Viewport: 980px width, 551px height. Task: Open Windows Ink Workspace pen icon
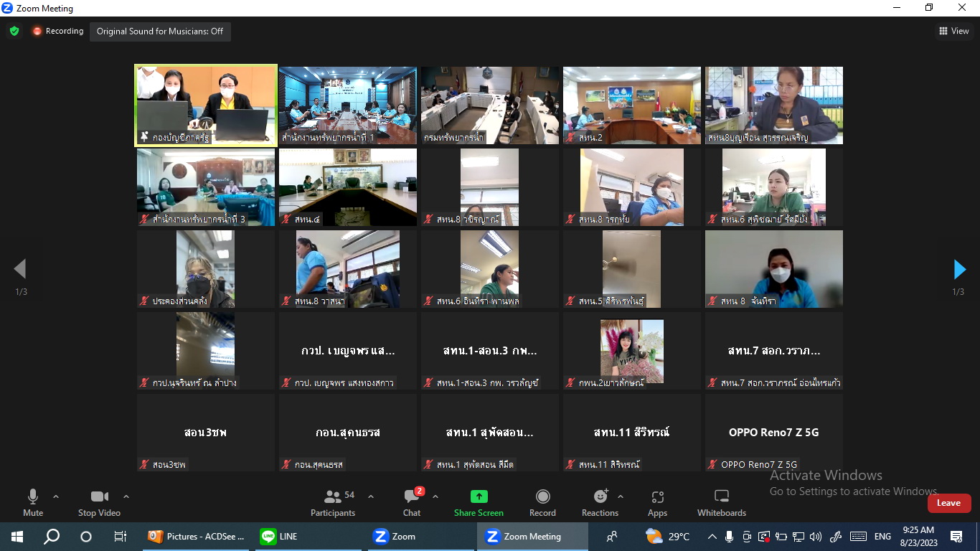pos(836,537)
